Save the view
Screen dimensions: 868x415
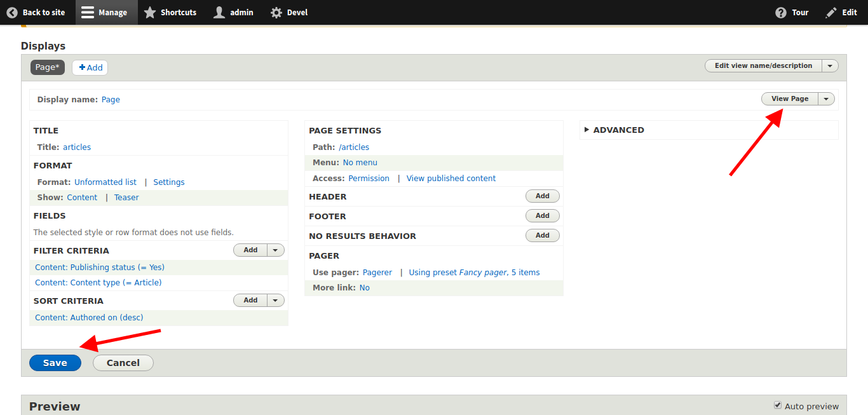coord(55,362)
